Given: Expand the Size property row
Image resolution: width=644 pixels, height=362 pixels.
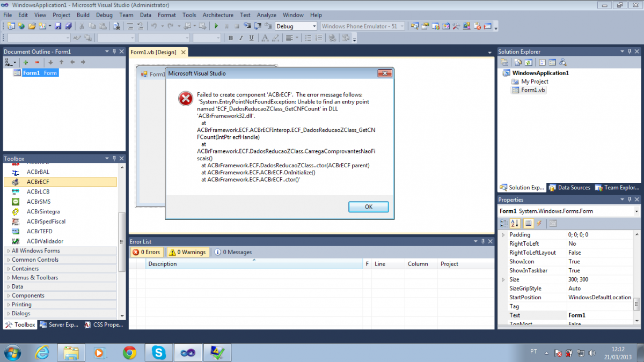Looking at the screenshot, I should click(503, 279).
